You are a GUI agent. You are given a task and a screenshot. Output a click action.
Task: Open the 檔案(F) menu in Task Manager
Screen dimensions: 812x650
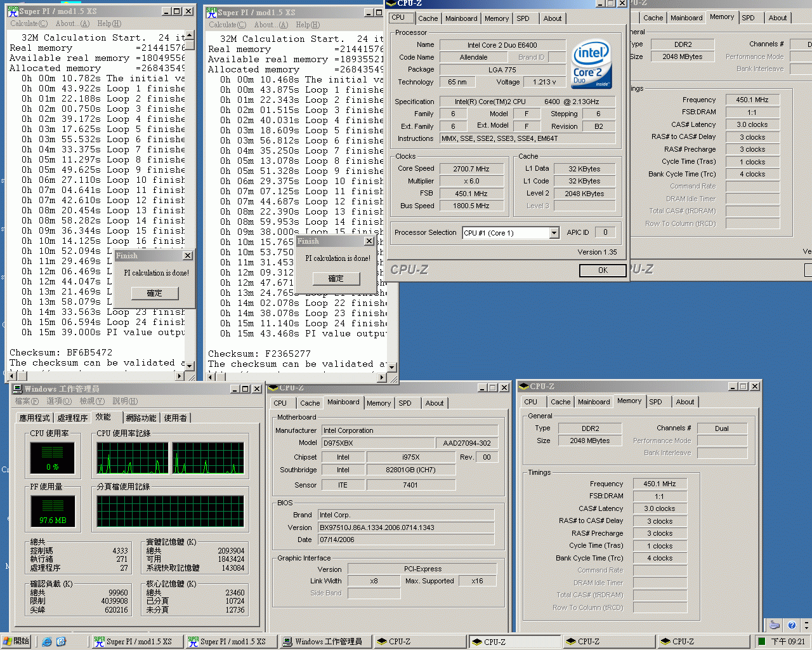[27, 401]
